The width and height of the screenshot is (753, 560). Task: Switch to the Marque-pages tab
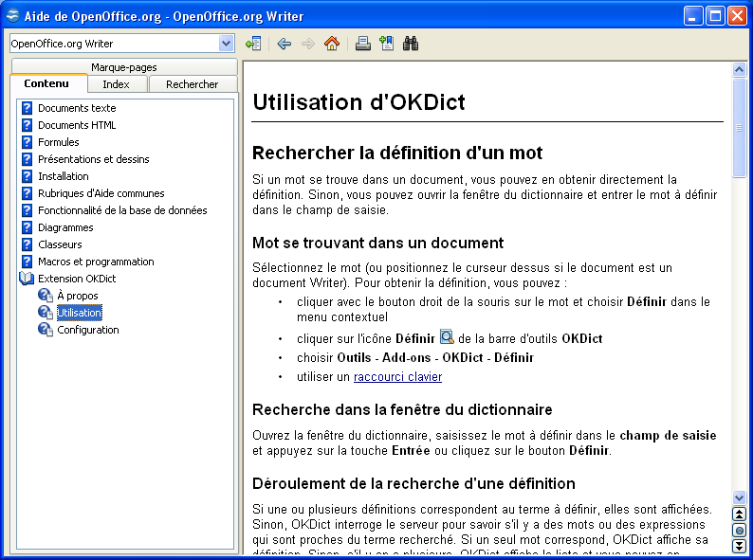click(124, 67)
